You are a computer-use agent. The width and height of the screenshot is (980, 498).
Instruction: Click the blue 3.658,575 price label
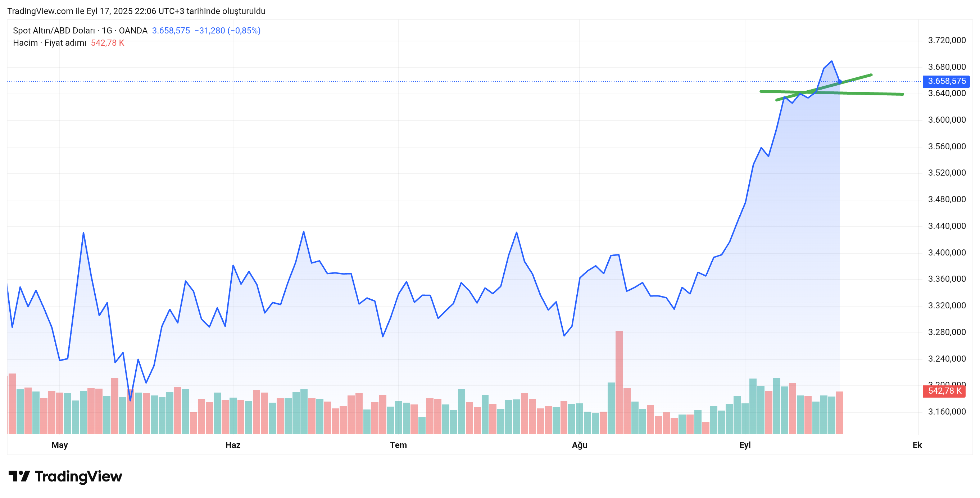[x=946, y=81]
